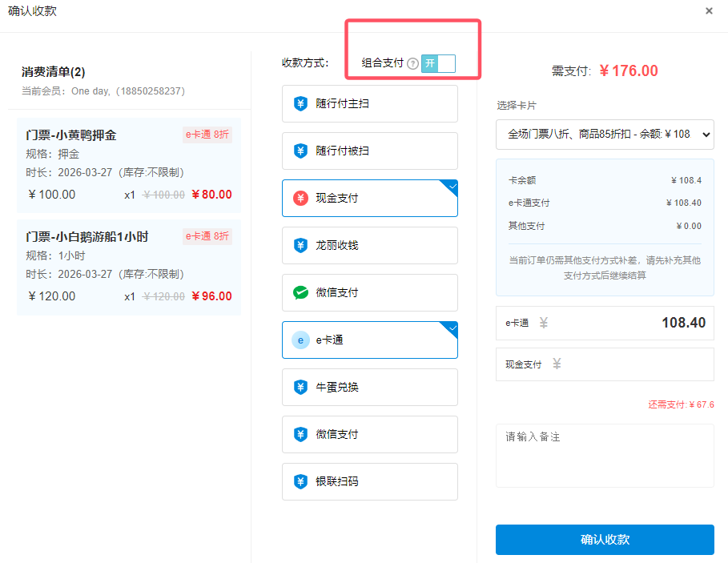Screen dimensions: 728x563
Task: Open the help tooltip beside 组合支付
Action: 413,64
